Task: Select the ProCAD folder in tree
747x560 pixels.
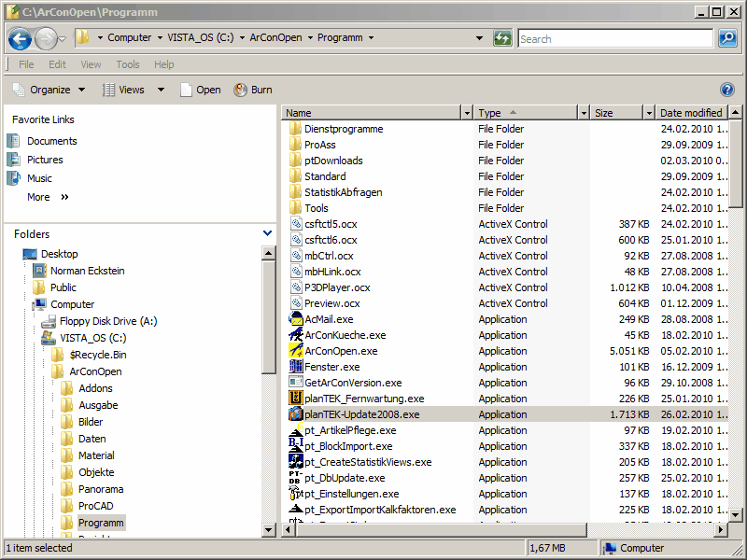Action: click(x=97, y=506)
